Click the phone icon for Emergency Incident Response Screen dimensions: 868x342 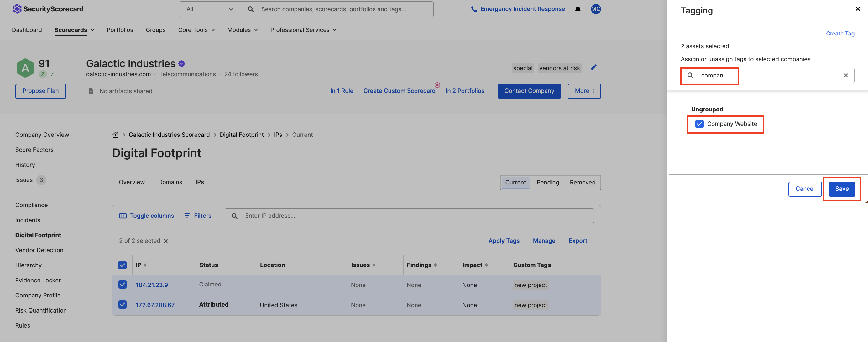[x=474, y=9]
